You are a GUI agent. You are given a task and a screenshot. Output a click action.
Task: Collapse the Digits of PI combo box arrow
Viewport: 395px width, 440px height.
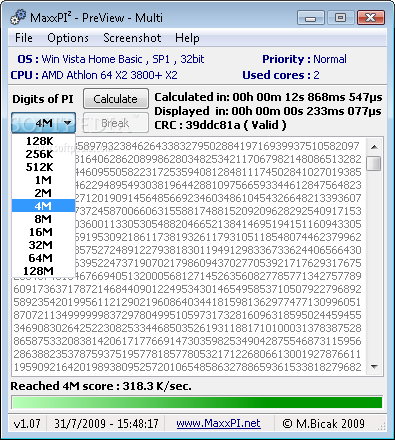pyautogui.click(x=67, y=123)
